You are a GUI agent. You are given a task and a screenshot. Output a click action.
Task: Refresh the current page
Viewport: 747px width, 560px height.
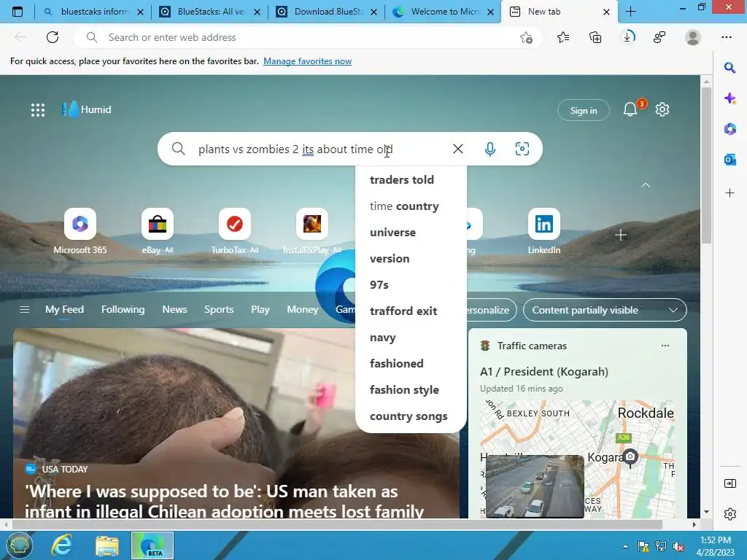coord(53,37)
